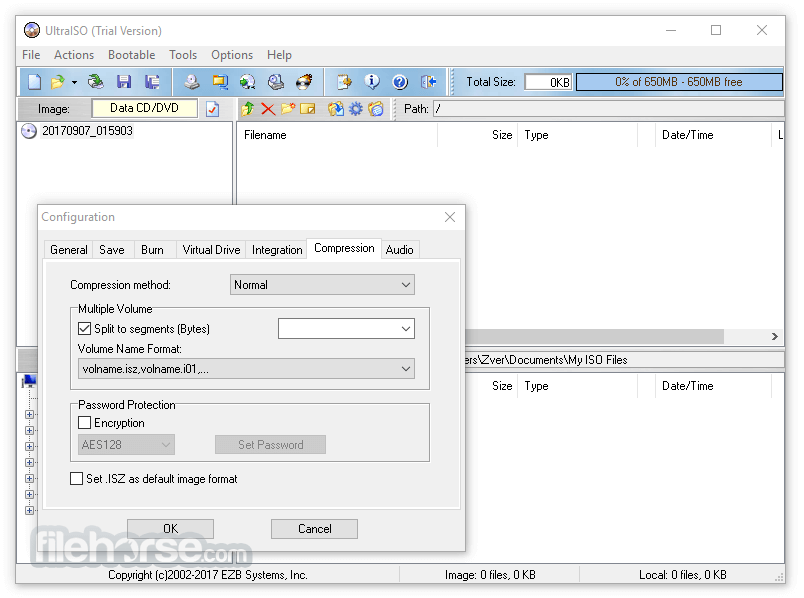804x598 pixels.
Task: Select the 20170907_015903 disc tree item
Action: coord(87,131)
